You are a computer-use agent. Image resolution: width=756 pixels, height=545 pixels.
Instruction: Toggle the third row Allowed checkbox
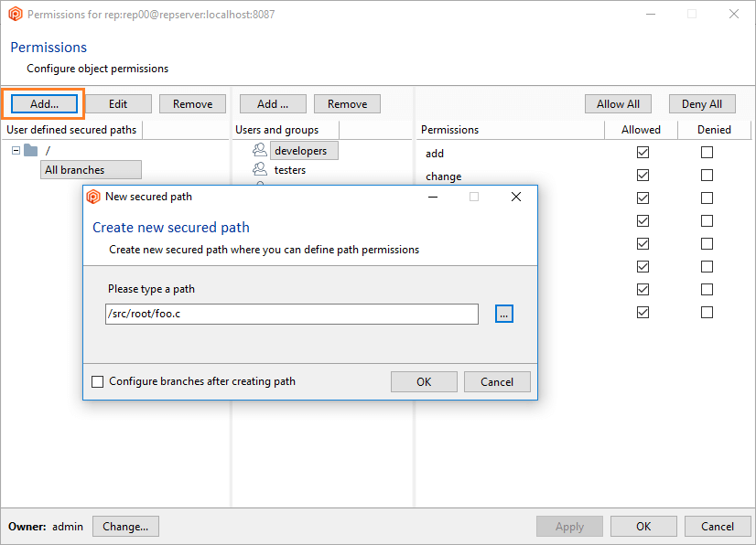643,198
